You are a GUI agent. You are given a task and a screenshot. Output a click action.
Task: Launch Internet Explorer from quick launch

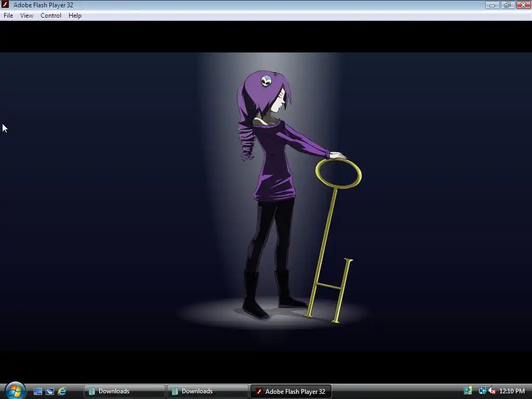pos(62,391)
